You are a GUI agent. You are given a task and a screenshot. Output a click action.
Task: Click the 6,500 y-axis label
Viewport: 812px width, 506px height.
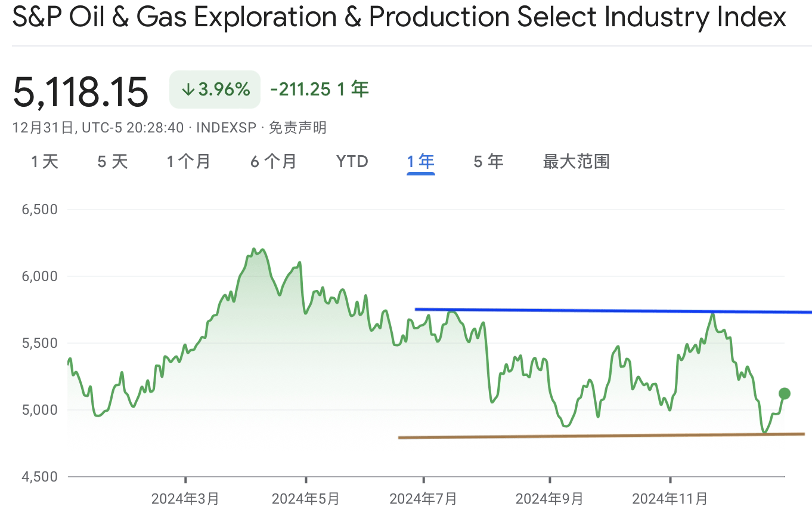pyautogui.click(x=41, y=209)
